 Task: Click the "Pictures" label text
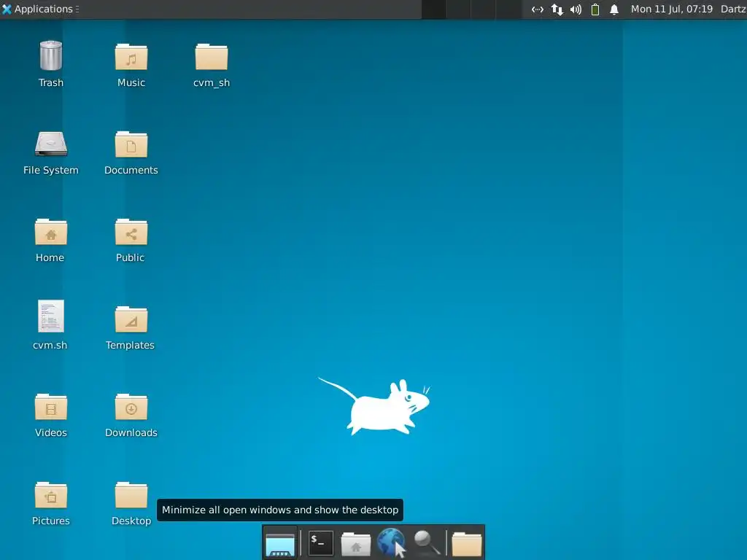pyautogui.click(x=51, y=521)
